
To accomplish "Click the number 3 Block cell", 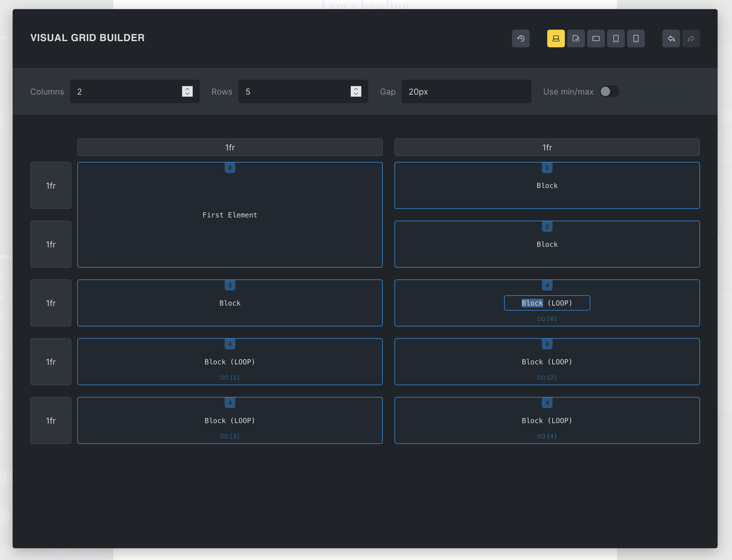I will tap(230, 303).
